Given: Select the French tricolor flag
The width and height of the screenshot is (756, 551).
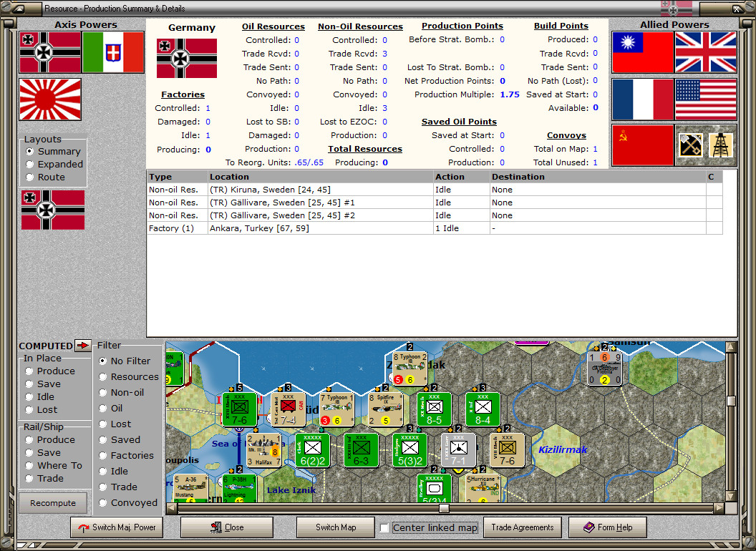Looking at the screenshot, I should 642,99.
